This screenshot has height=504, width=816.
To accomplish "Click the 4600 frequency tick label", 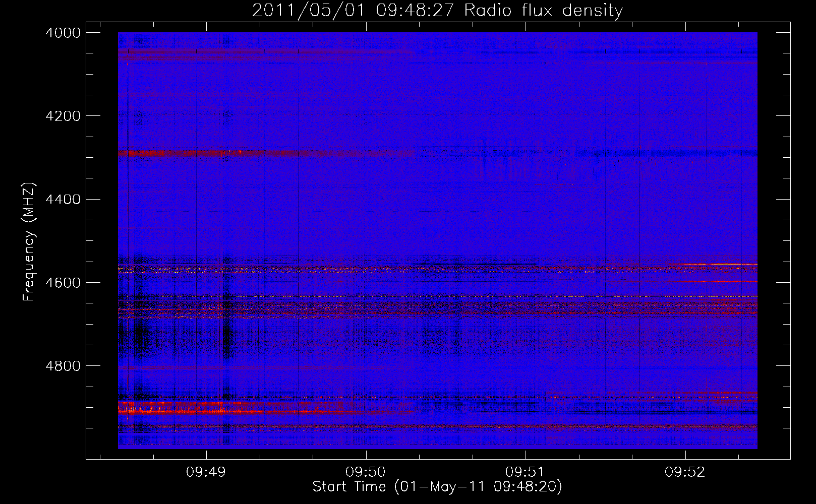I will tap(63, 283).
